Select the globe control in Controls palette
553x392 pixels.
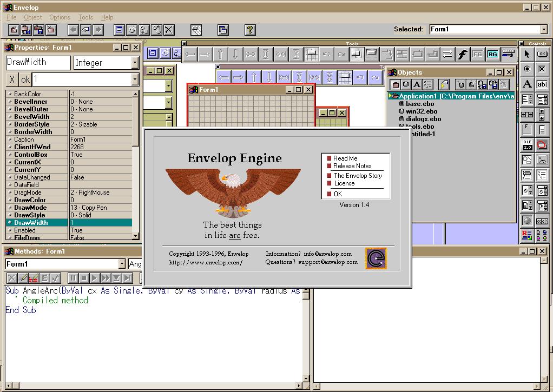pos(527,221)
